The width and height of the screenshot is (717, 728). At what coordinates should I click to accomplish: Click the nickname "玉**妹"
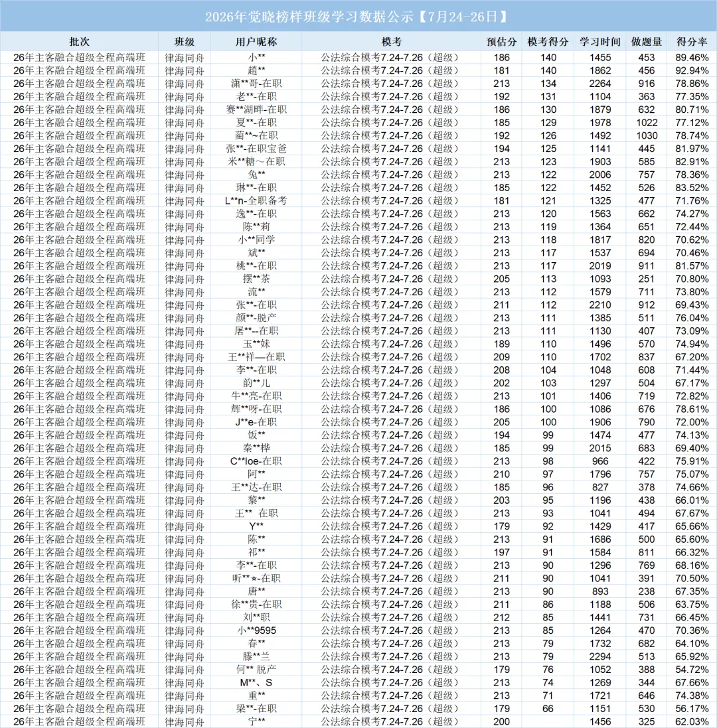click(256, 344)
